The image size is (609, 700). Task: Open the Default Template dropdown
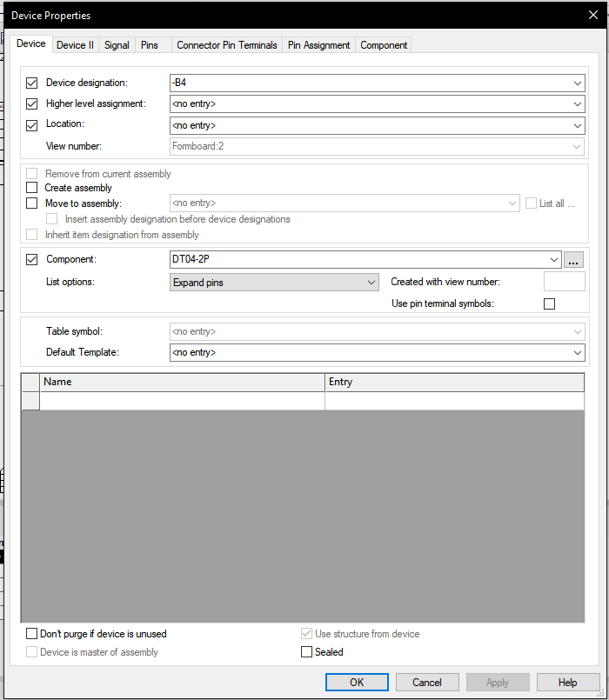click(x=579, y=353)
